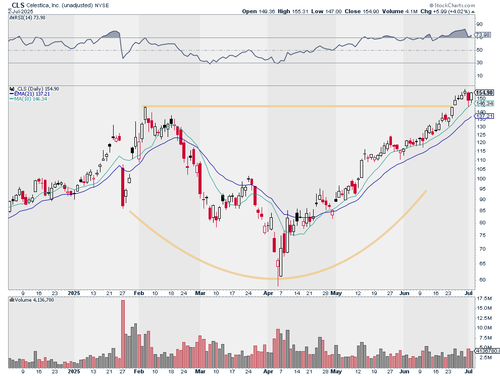Click the EMA(21) 137.21 legend entry

(x=30, y=94)
